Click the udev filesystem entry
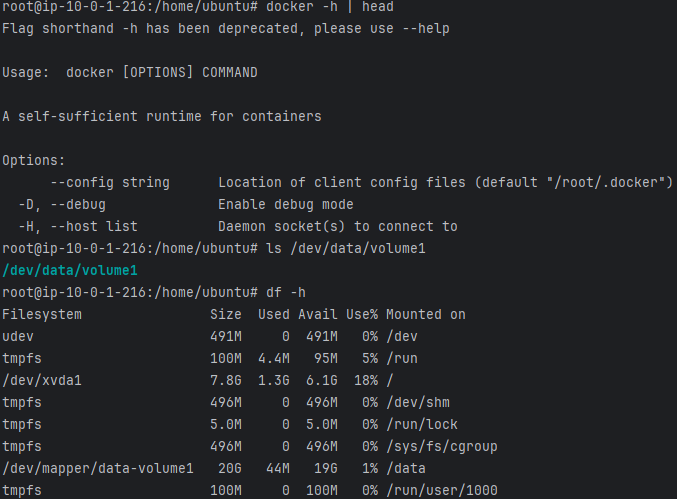This screenshot has height=499, width=677. pyautogui.click(x=18, y=337)
